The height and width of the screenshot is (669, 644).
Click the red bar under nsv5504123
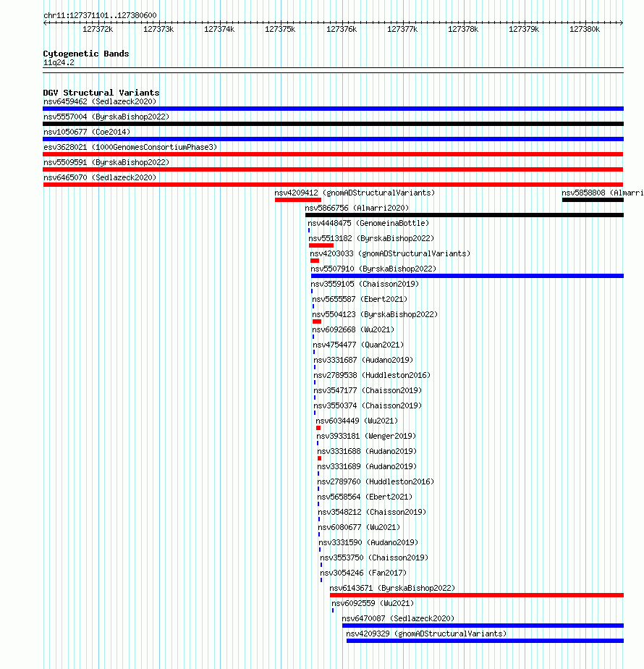tap(316, 321)
